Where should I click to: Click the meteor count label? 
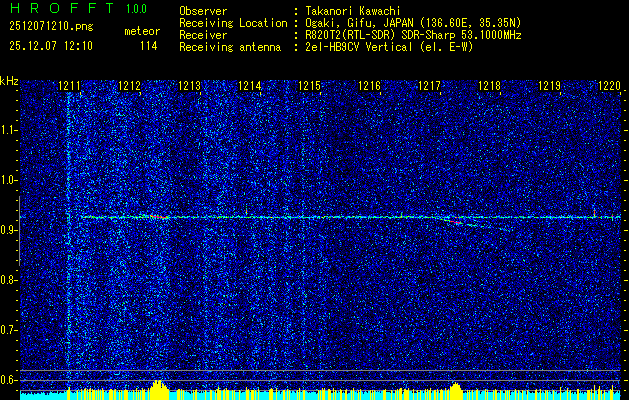coord(142,31)
